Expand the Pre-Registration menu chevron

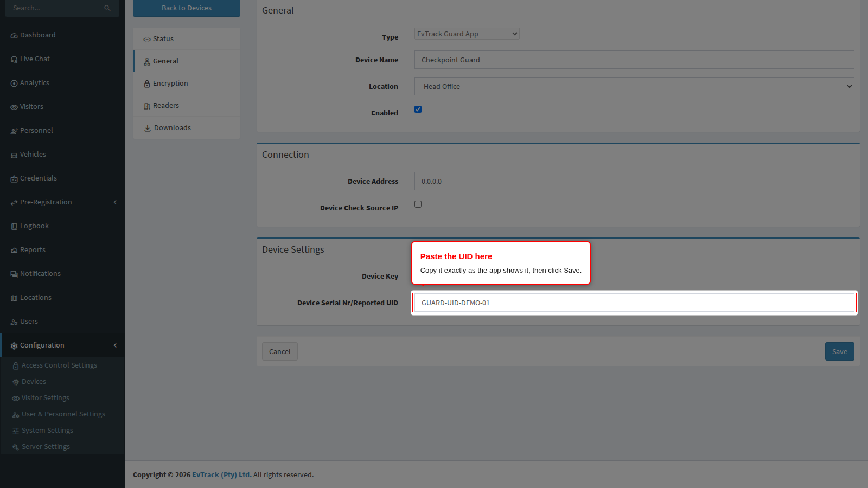(x=115, y=202)
